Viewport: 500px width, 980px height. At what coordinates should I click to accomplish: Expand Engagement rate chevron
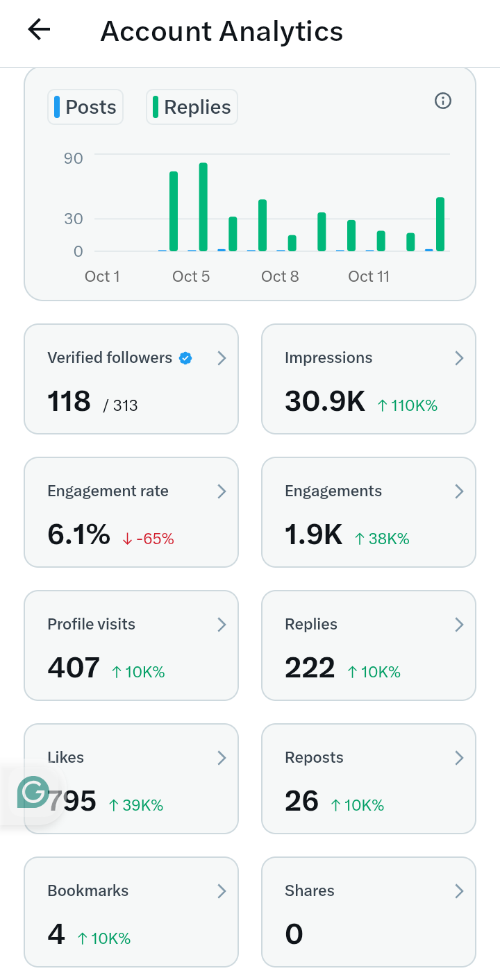pyautogui.click(x=222, y=491)
